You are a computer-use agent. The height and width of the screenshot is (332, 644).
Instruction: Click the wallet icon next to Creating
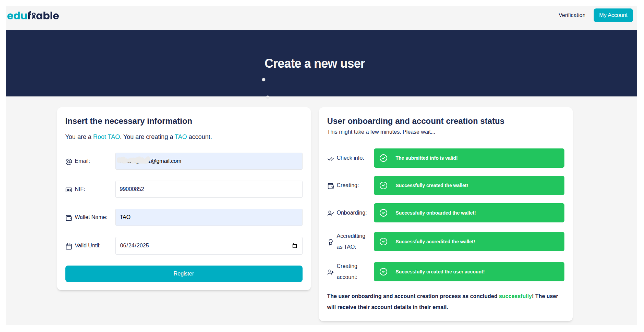tap(330, 186)
